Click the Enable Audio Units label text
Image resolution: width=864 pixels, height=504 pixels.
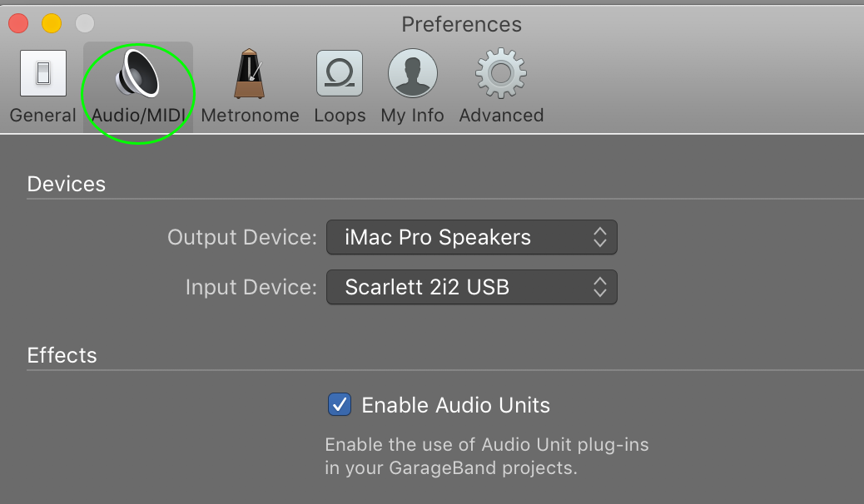(455, 406)
